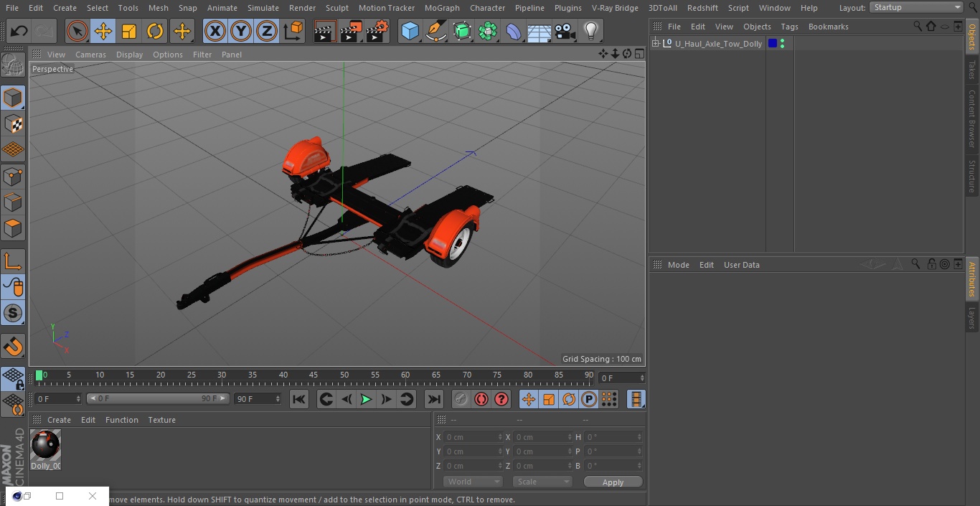Enable Axis mode icon
The image size is (980, 506).
[x=13, y=261]
